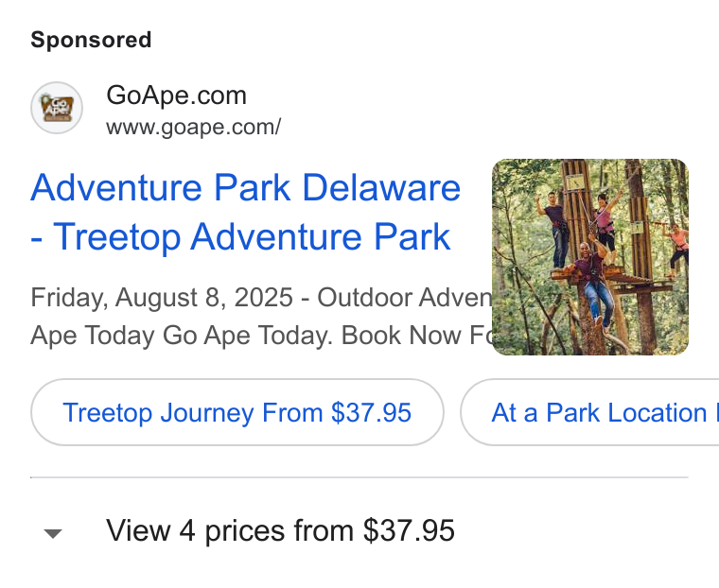719x588 pixels.
Task: Click the Treetop Adventure Park headline line
Action: click(240, 236)
